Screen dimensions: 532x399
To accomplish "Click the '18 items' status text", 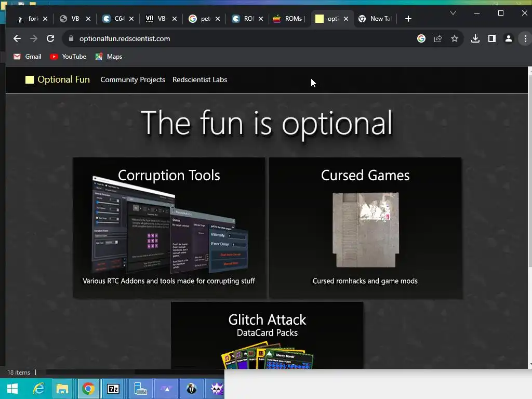I will pos(19,373).
